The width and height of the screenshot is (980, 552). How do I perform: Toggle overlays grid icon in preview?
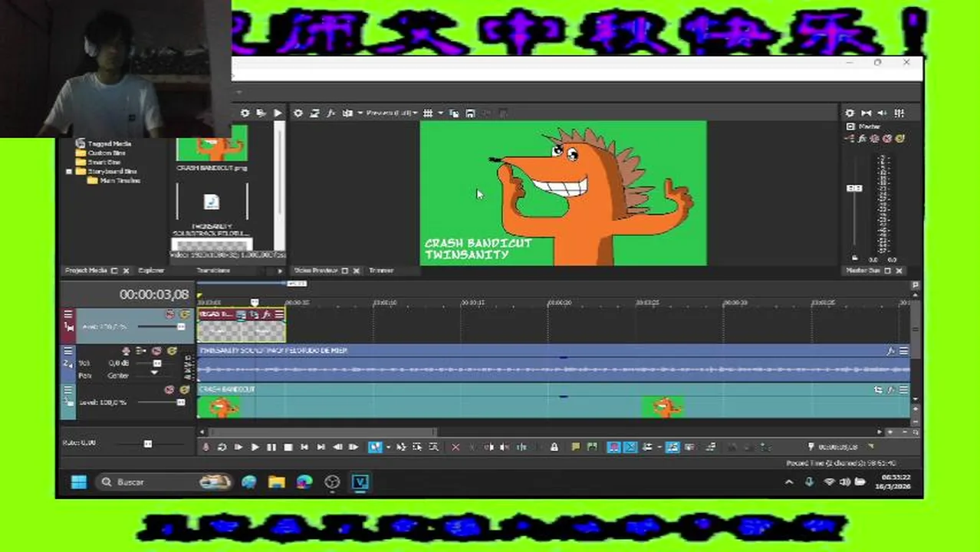[x=429, y=113]
